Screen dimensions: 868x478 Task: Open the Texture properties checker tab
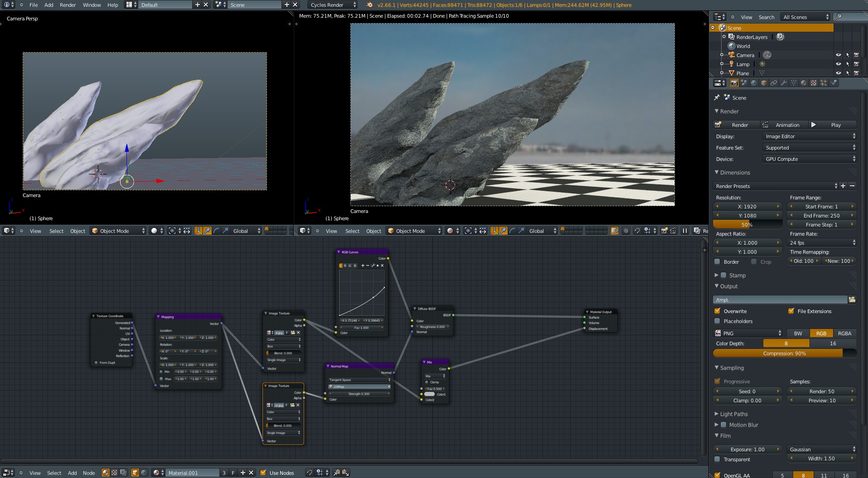pos(814,83)
